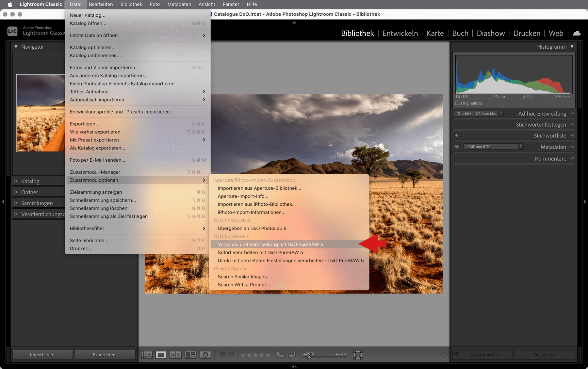Expand the Metadaten panel
The image size is (588, 369).
pyautogui.click(x=572, y=147)
